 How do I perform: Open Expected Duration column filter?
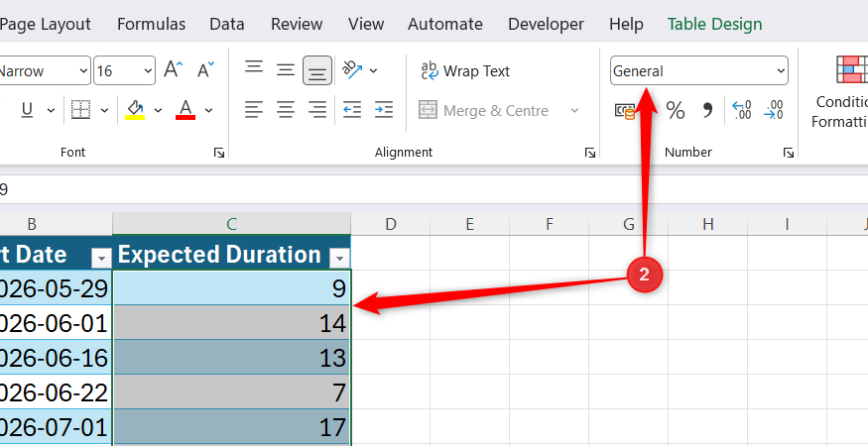[339, 258]
